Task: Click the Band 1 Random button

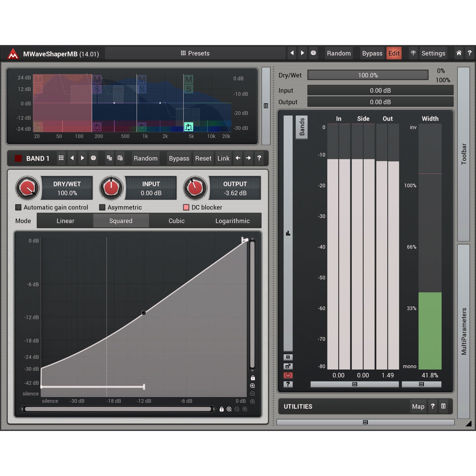Action: [146, 158]
